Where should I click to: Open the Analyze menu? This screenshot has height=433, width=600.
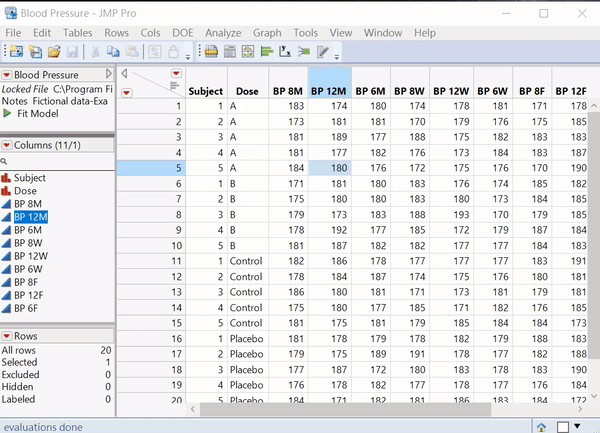[x=223, y=33]
